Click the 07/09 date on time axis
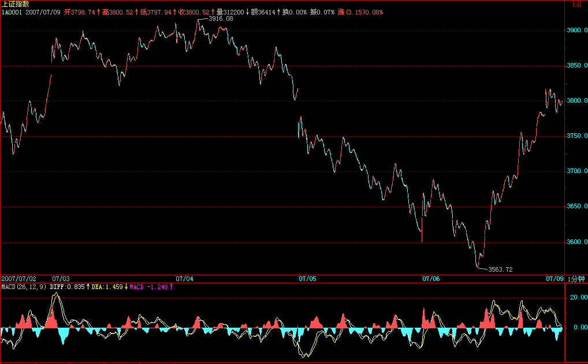The width and height of the screenshot is (588, 364). (x=554, y=279)
